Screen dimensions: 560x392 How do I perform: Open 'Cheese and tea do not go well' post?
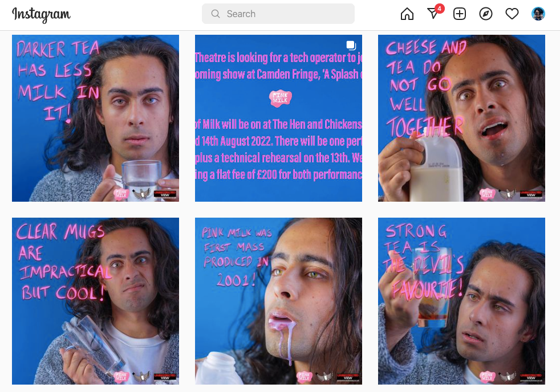coord(461,118)
